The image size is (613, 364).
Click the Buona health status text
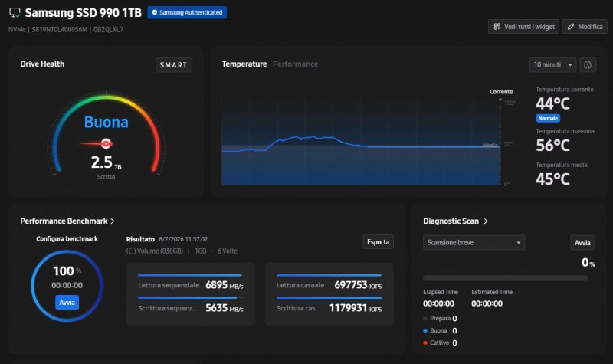(106, 122)
